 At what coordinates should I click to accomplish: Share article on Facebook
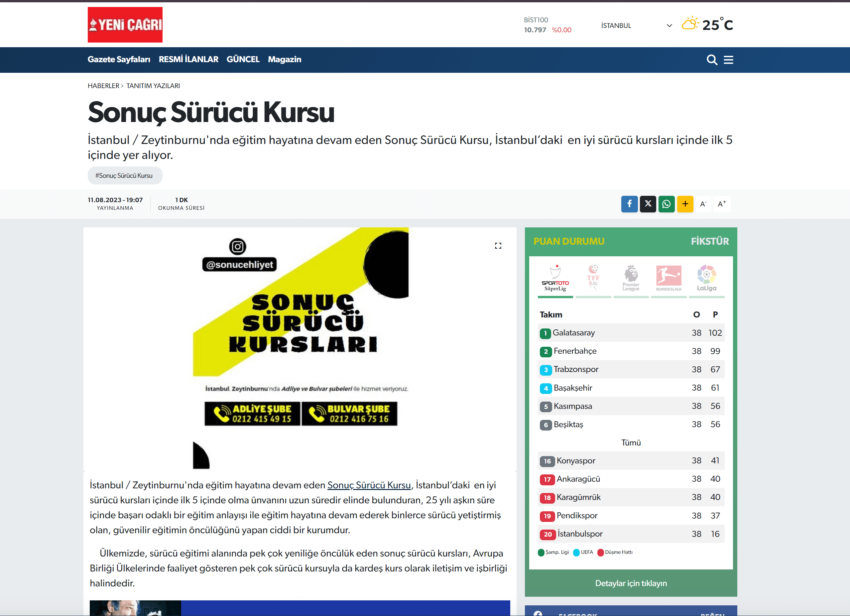point(629,204)
